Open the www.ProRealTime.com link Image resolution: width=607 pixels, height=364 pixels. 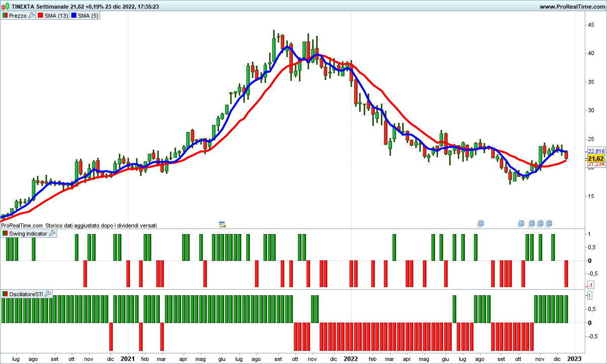pyautogui.click(x=572, y=7)
